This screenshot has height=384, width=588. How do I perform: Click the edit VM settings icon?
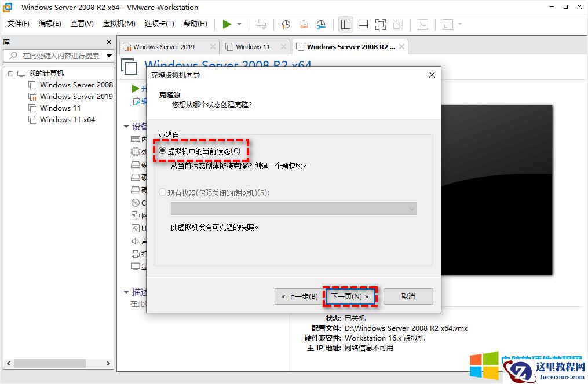pyautogui.click(x=136, y=101)
